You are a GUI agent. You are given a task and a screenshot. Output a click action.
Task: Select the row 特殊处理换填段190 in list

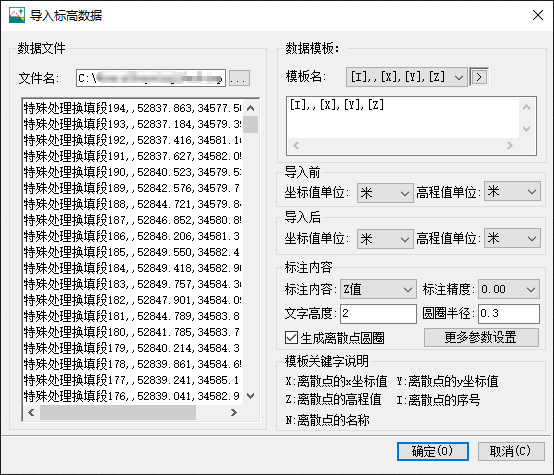coord(132,172)
